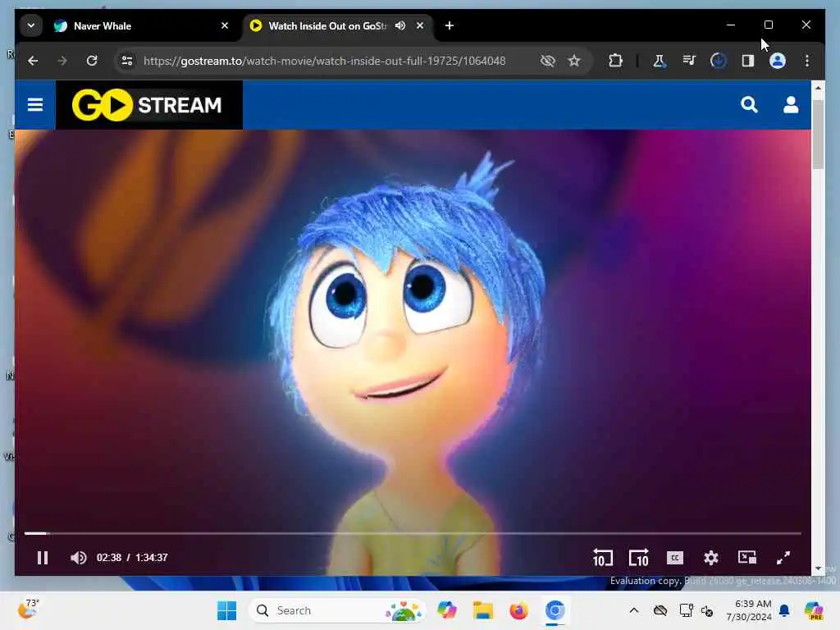Close the Naver Whale tab
The width and height of the screenshot is (840, 630).
click(x=225, y=25)
